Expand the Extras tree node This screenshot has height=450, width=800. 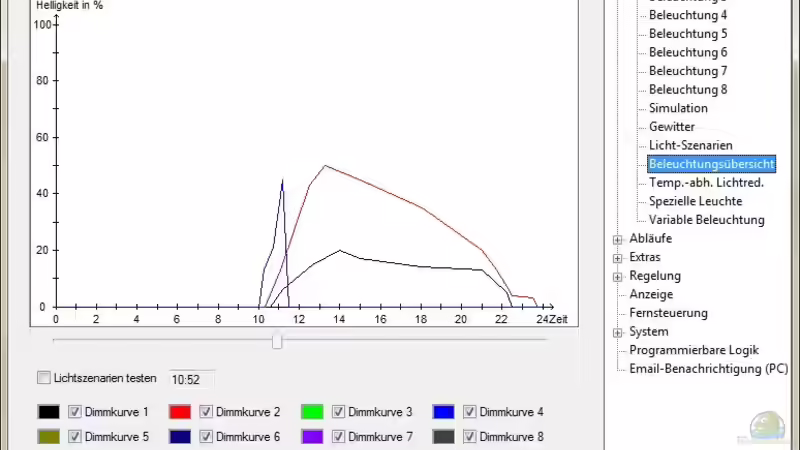click(x=618, y=258)
